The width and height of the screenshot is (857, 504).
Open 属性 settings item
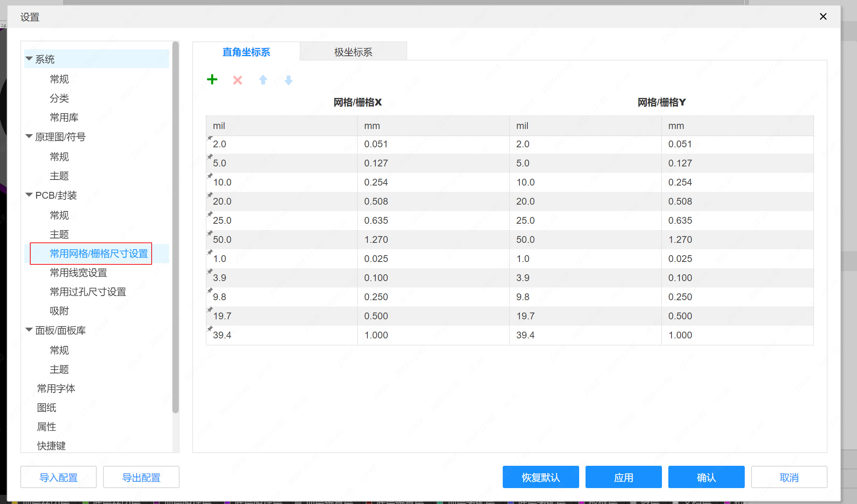47,427
